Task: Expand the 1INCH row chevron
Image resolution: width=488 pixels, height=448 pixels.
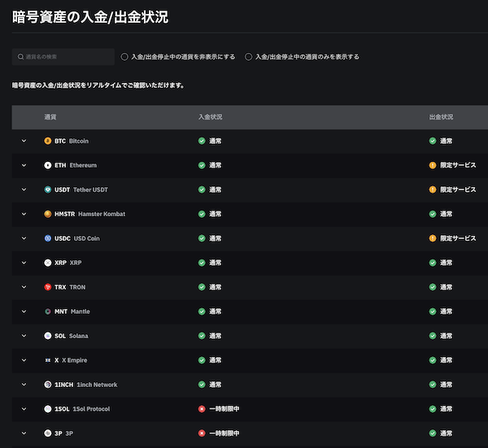Action: coord(24,385)
